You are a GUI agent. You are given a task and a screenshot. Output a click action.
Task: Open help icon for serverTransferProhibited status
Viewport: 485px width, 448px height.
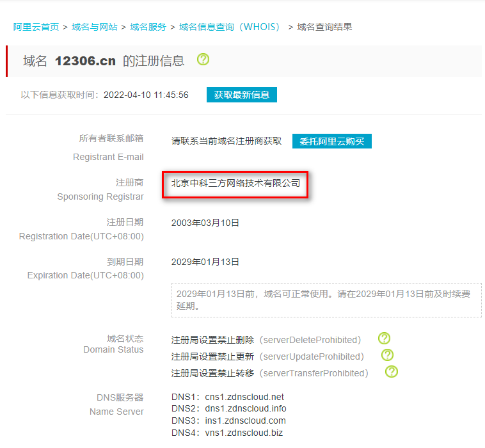tap(392, 372)
